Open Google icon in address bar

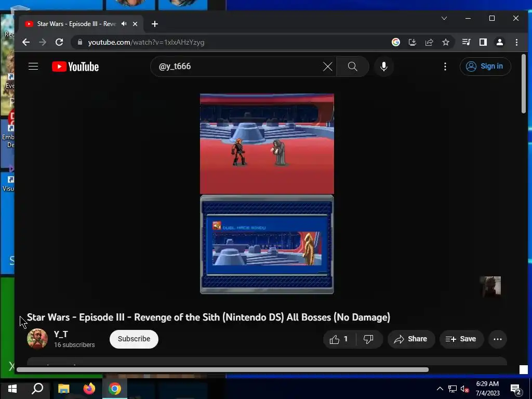click(395, 42)
